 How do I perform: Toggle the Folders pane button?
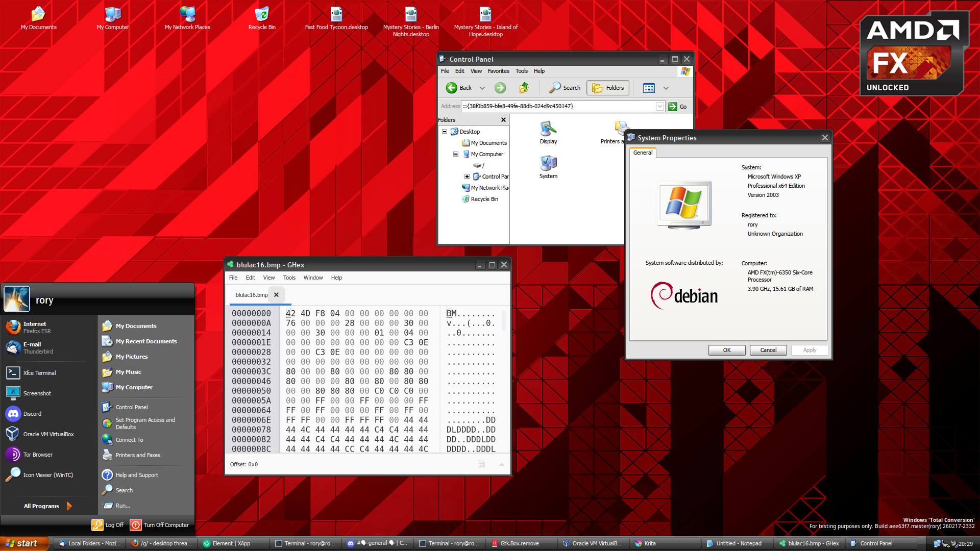click(x=608, y=88)
